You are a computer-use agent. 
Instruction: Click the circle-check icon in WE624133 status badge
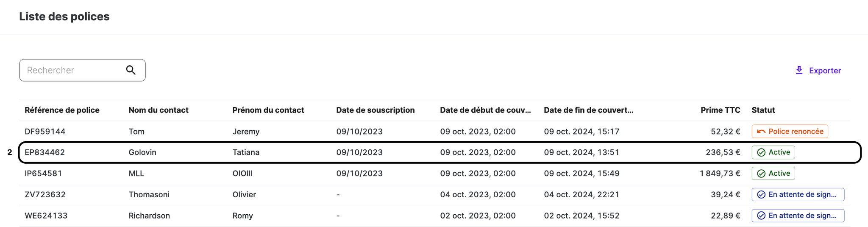(761, 216)
